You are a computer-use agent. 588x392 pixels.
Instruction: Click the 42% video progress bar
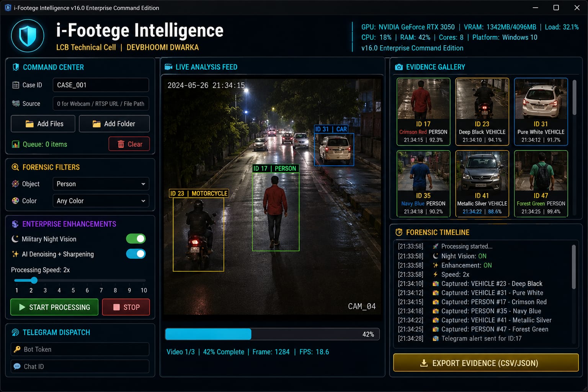[272, 334]
